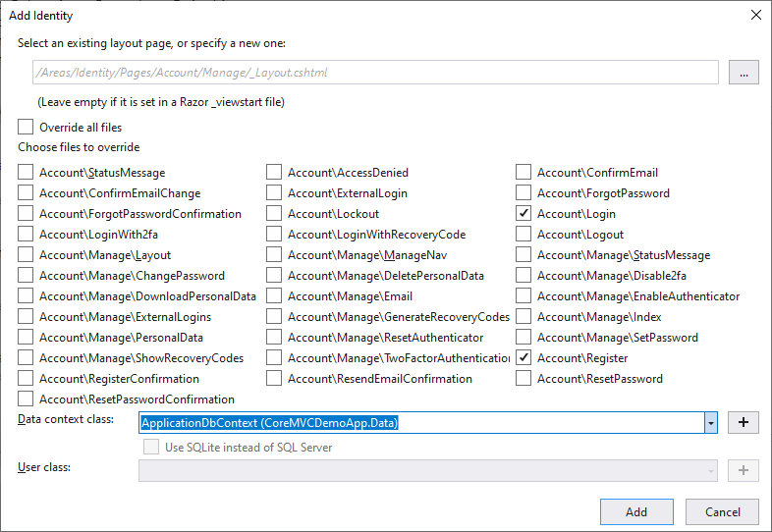This screenshot has height=532, width=772.
Task: Check Account\RegisterConfirmation checkbox
Action: 26,379
